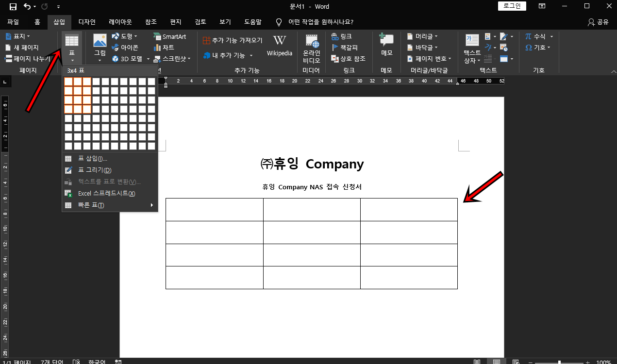Image resolution: width=617 pixels, height=364 pixels.
Task: Choose 표 삽입(I)... from table menu
Action: 110,159
